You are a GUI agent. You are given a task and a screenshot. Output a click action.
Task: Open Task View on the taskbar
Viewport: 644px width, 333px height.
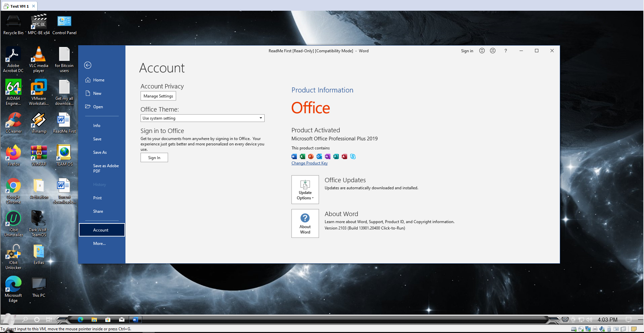(49, 320)
